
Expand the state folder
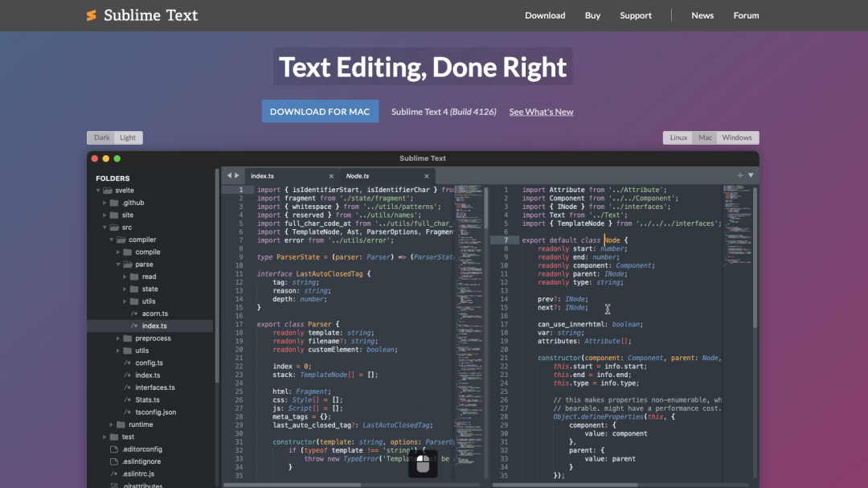pyautogui.click(x=125, y=289)
